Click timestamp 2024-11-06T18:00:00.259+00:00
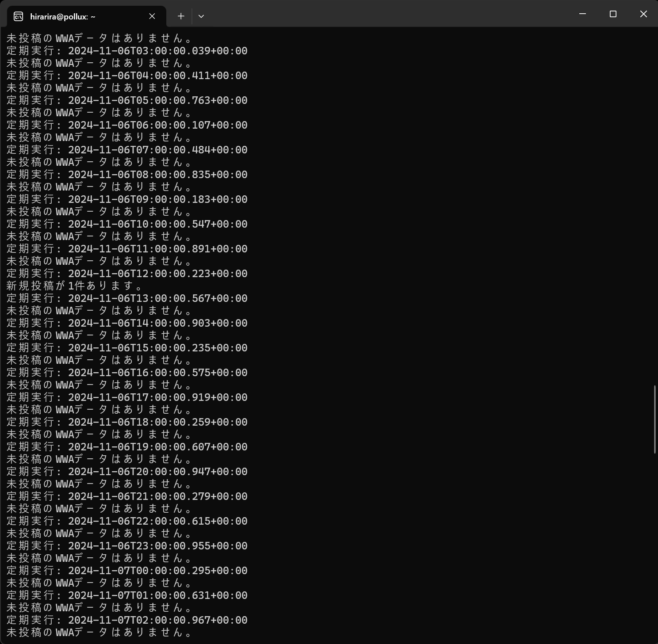This screenshot has height=644, width=658. 158,422
